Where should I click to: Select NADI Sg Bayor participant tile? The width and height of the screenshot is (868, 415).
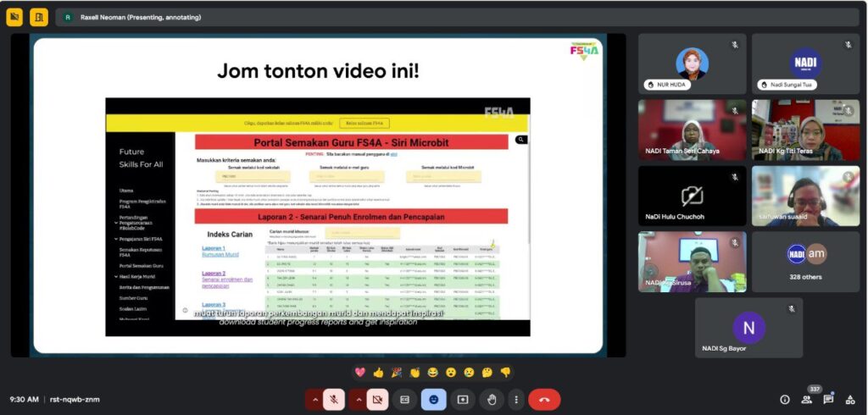click(x=748, y=327)
